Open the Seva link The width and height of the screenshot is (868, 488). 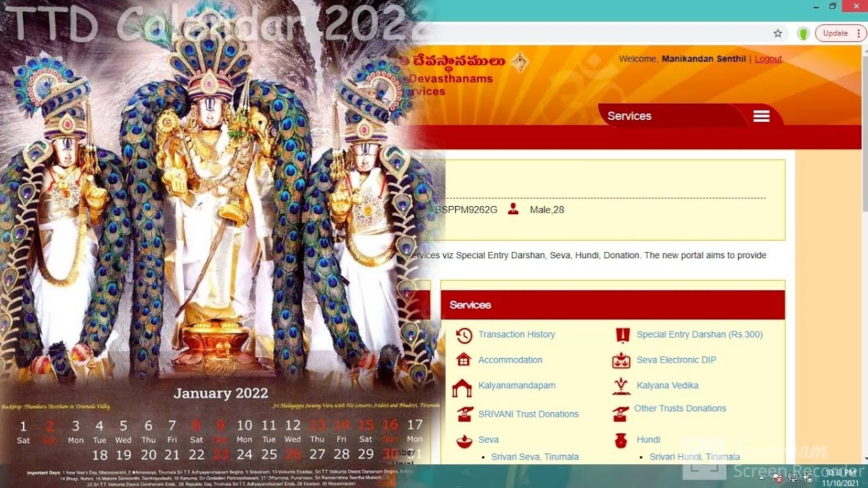pos(488,439)
